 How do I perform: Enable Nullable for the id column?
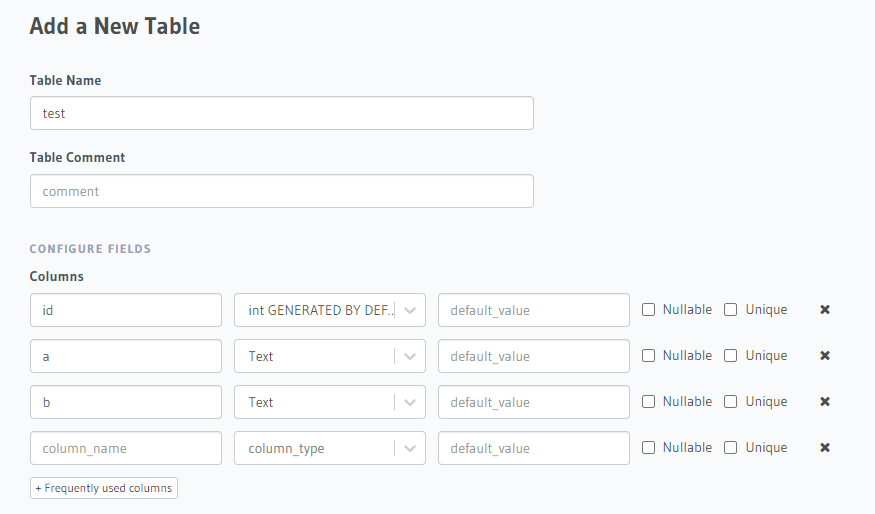(x=648, y=310)
